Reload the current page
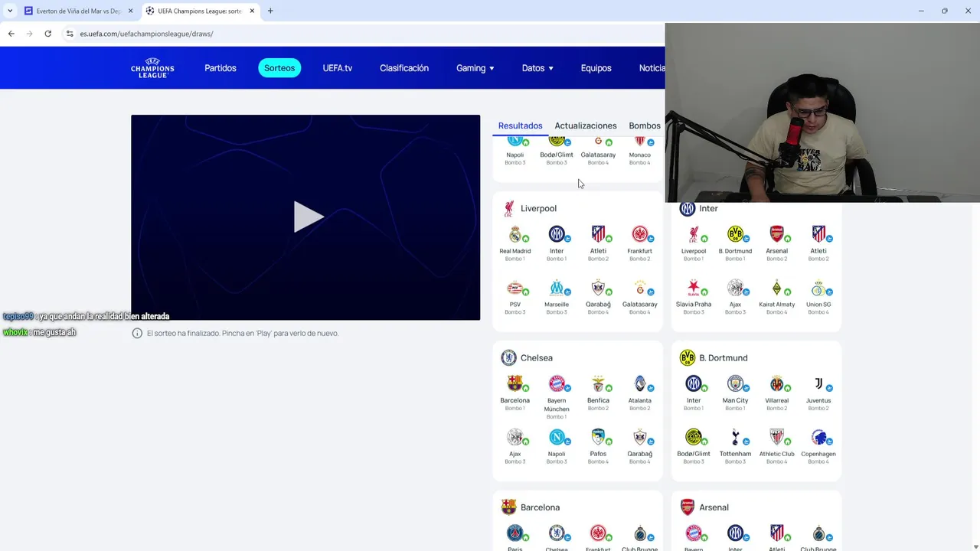Screen dimensions: 980x551 tap(47, 34)
